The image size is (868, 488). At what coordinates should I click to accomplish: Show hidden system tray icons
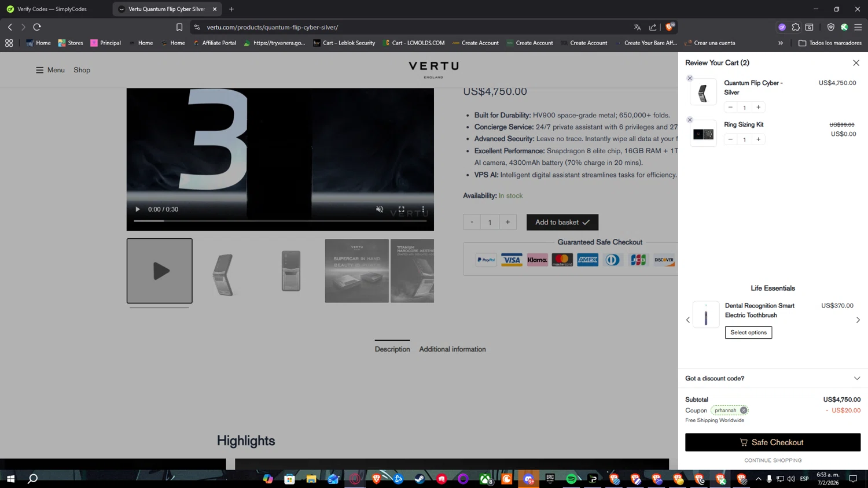[758, 479]
